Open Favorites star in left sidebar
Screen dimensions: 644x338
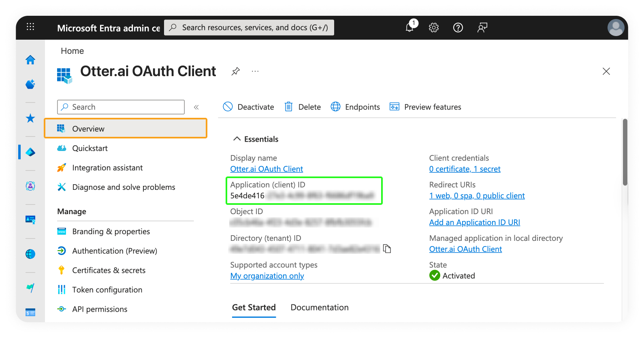(x=30, y=118)
